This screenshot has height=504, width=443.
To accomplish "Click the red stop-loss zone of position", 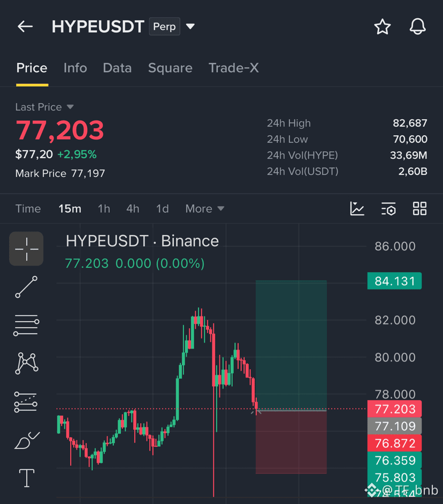I will click(291, 443).
